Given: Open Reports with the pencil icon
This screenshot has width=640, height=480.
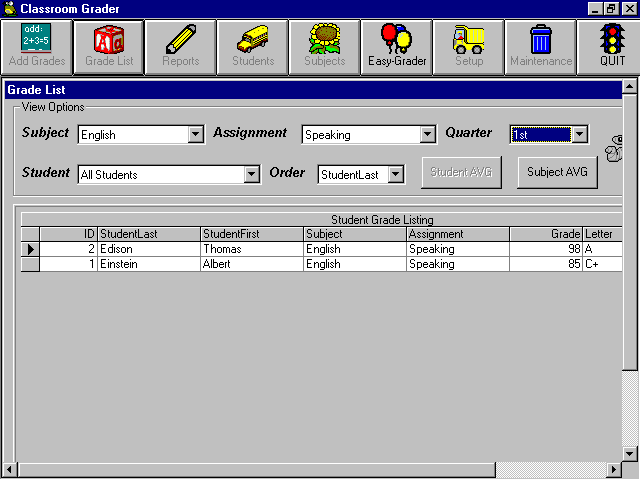Looking at the screenshot, I should click(x=180, y=47).
